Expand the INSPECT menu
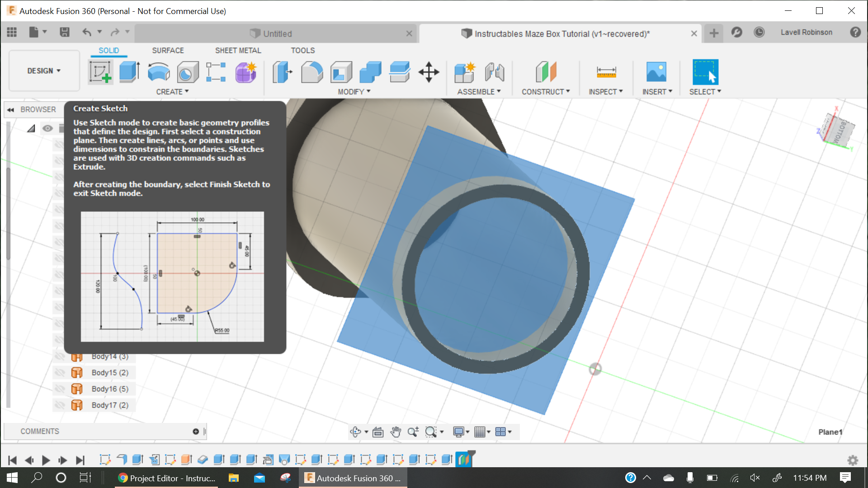This screenshot has height=488, width=868. tap(606, 92)
